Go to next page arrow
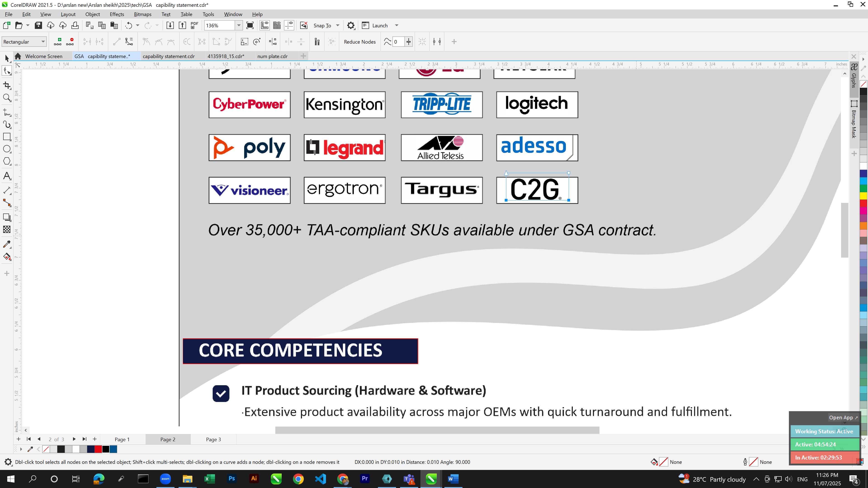Viewport: 868px width, 488px height. pos(74,439)
